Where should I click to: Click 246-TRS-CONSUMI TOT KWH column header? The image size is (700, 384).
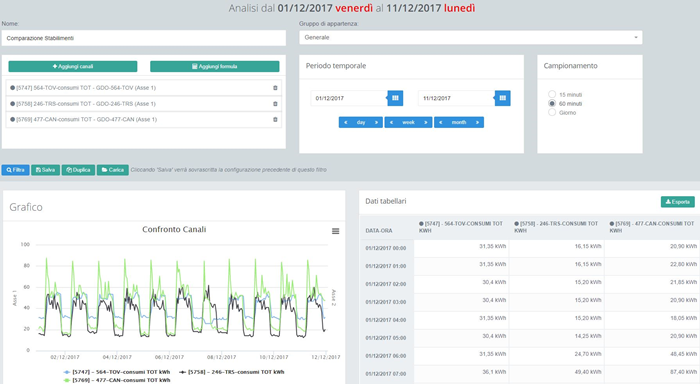click(556, 227)
